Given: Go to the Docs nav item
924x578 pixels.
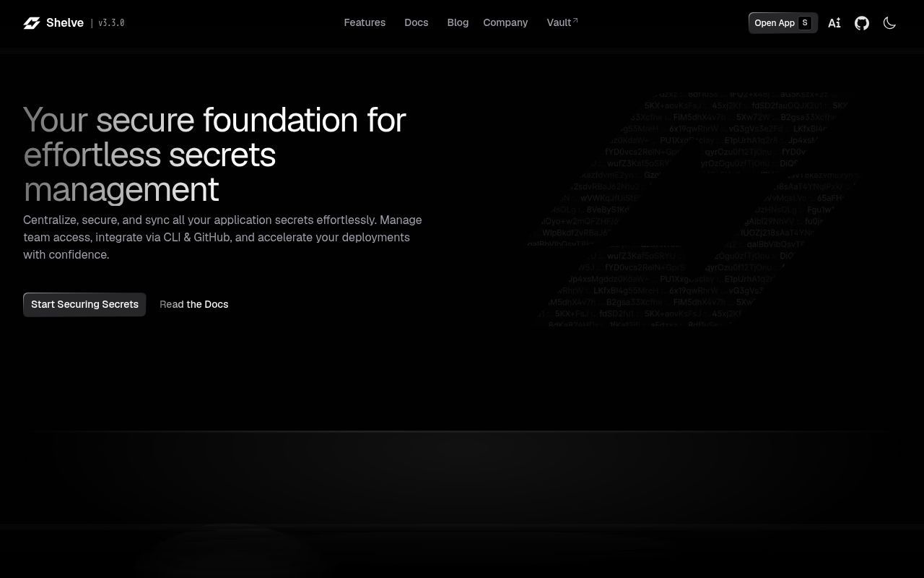Looking at the screenshot, I should 417,23.
